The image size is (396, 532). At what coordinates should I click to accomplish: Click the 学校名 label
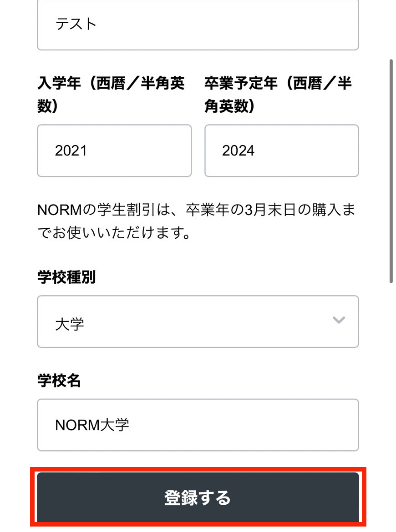point(59,381)
